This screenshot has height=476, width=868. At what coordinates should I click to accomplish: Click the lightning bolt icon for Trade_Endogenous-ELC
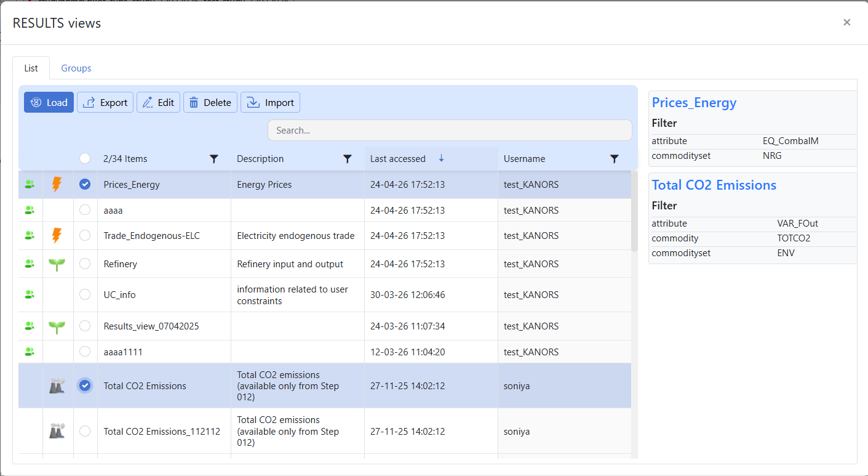click(57, 235)
